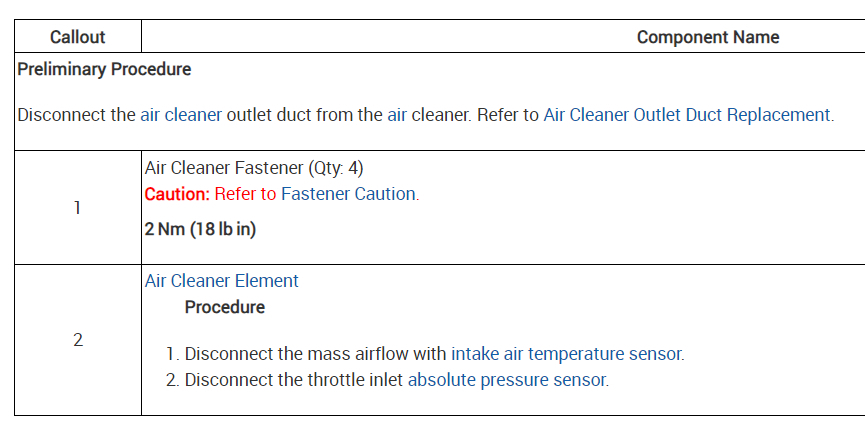
Task: Open the Fastener Caution link
Action: [x=348, y=194]
